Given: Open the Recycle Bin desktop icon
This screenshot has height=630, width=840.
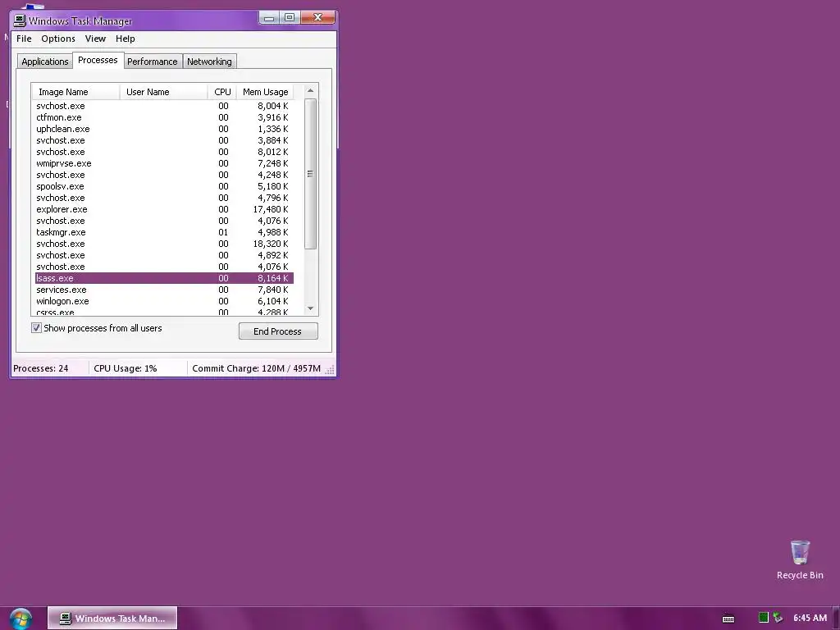Looking at the screenshot, I should (x=800, y=559).
